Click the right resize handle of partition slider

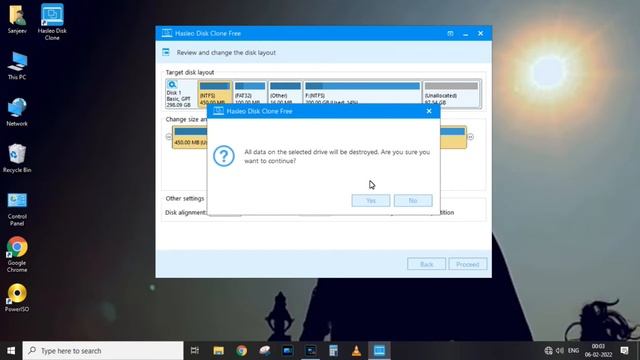tap(470, 137)
